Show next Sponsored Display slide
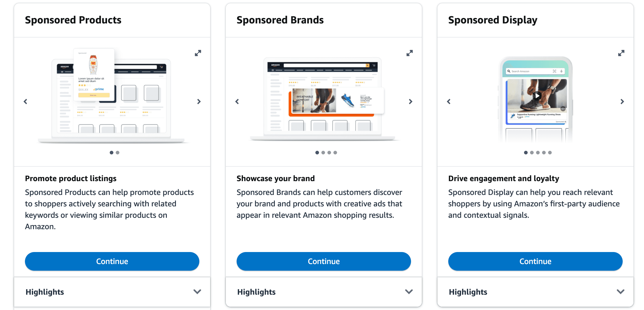 pyautogui.click(x=622, y=102)
